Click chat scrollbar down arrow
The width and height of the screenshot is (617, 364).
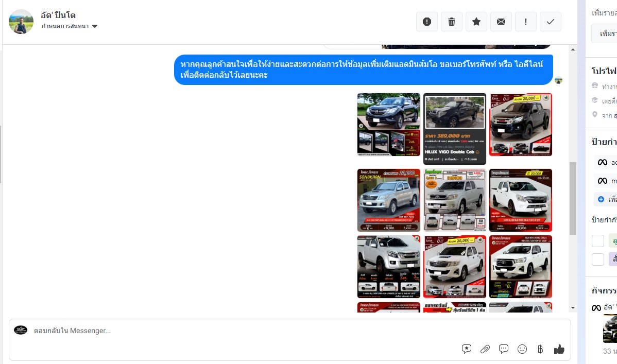(x=573, y=308)
